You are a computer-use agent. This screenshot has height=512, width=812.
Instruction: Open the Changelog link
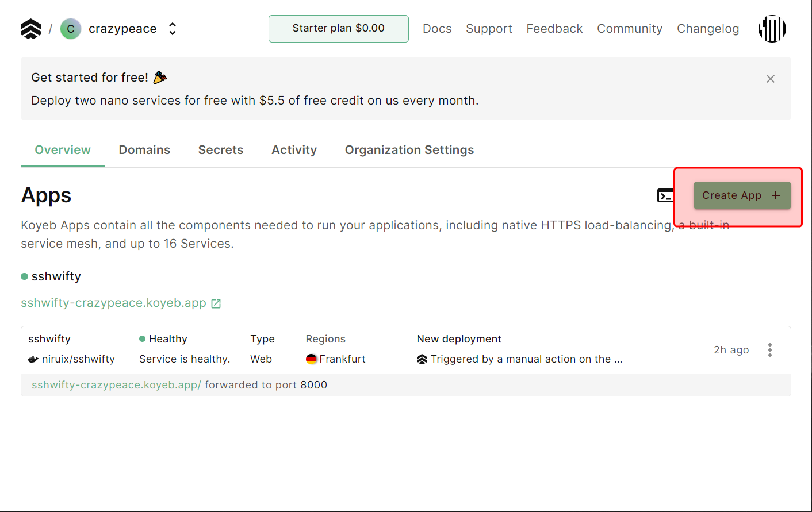707,29
